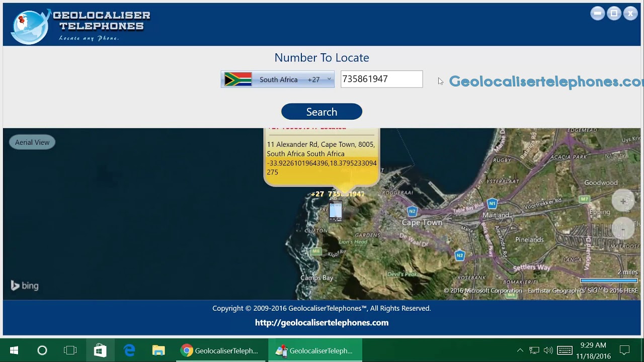
Task: Open the Aerial View map style selector
Action: (32, 142)
